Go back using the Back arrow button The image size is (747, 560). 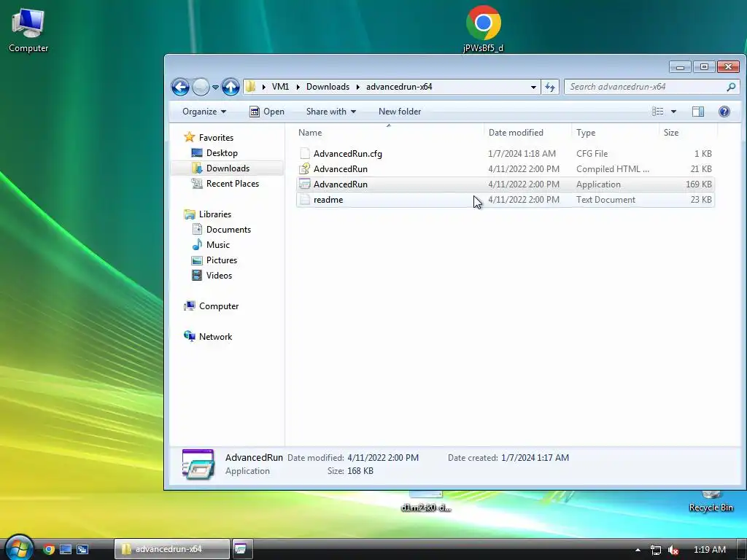pos(181,87)
